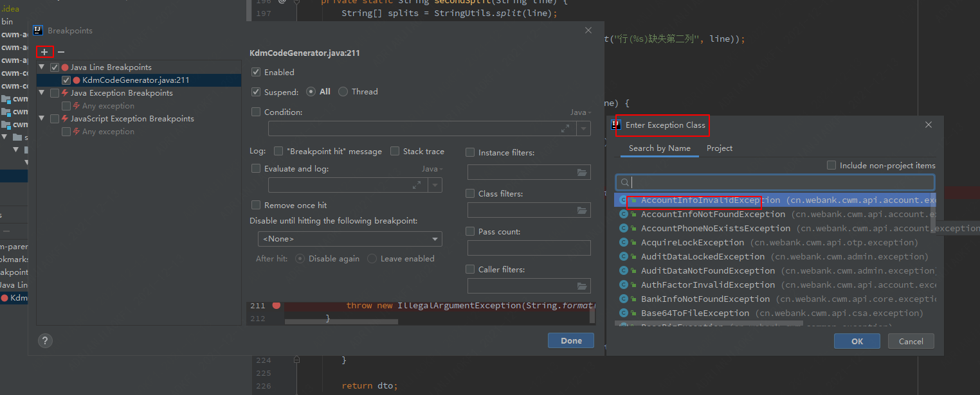Screen dimensions: 980x395
Task: Open the Evaluate and log history dropdown
Action: [435, 185]
